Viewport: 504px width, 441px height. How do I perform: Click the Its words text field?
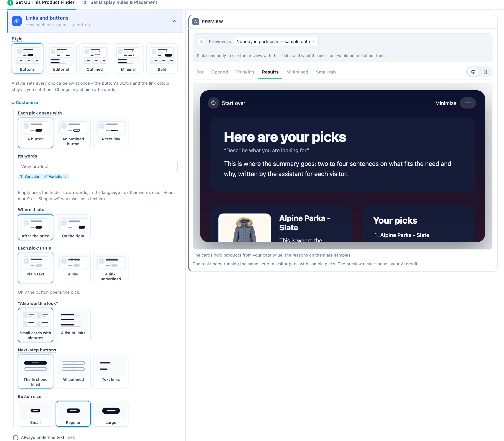click(x=98, y=166)
